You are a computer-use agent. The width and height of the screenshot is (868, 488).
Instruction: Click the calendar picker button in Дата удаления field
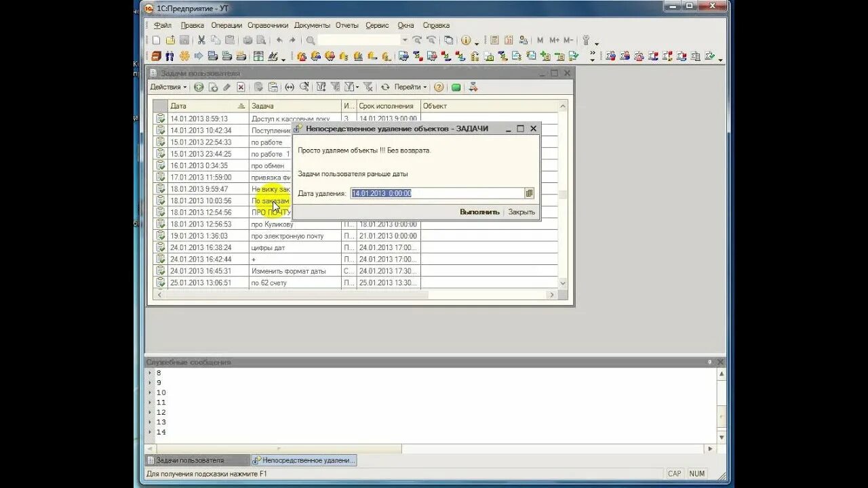point(530,193)
